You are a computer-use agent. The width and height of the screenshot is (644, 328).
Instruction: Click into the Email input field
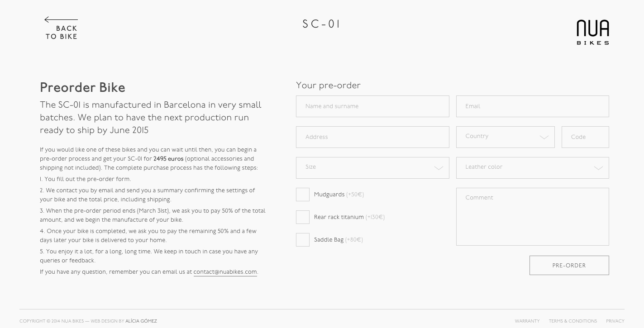click(532, 106)
